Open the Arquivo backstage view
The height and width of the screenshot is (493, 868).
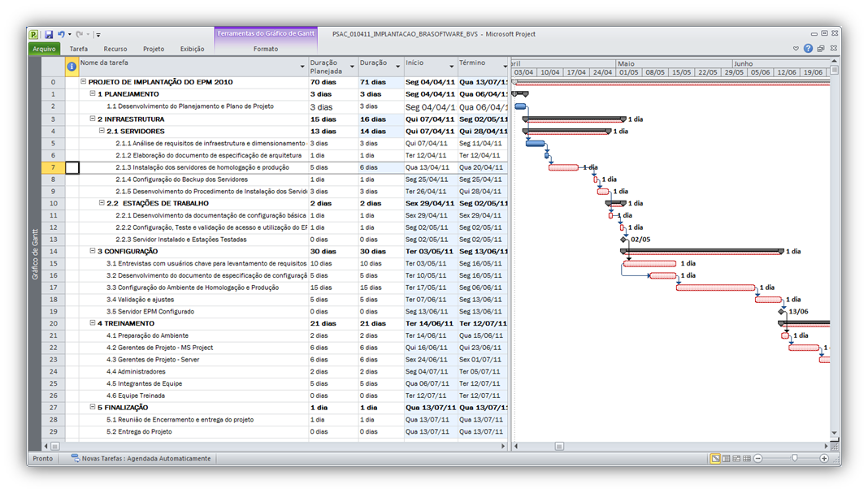[45, 48]
